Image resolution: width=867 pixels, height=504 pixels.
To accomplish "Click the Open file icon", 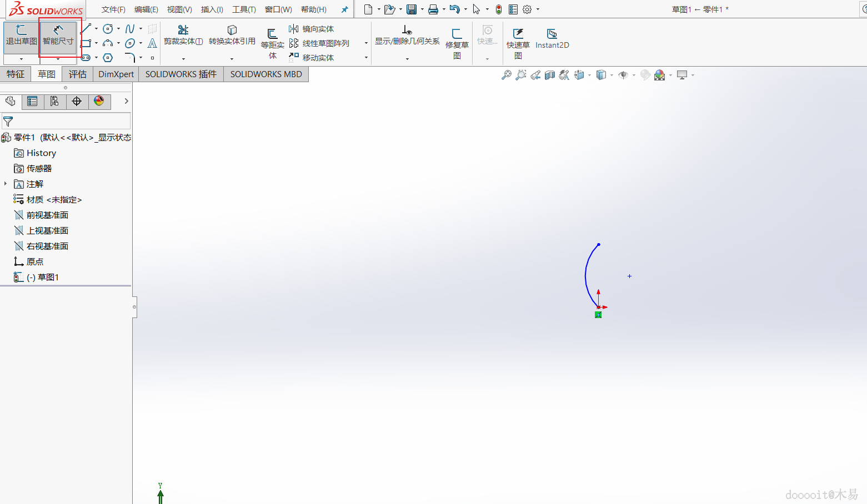I will click(389, 9).
